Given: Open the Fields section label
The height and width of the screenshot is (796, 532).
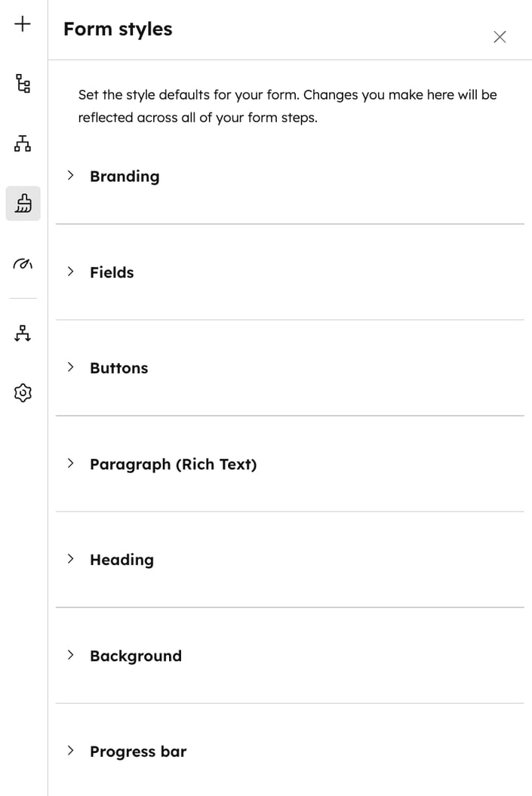Looking at the screenshot, I should (112, 272).
